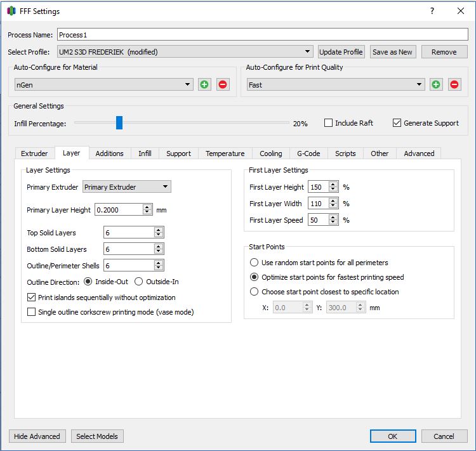This screenshot has width=476, height=451.
Task: Select Outside-In outline direction
Action: point(139,282)
